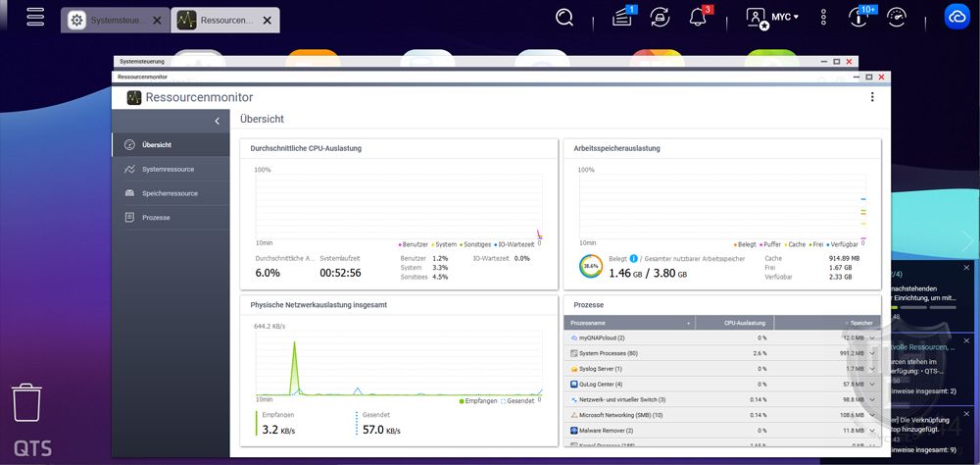Expand the Syslog Server (1) row
The image size is (980, 465).
coord(872,369)
